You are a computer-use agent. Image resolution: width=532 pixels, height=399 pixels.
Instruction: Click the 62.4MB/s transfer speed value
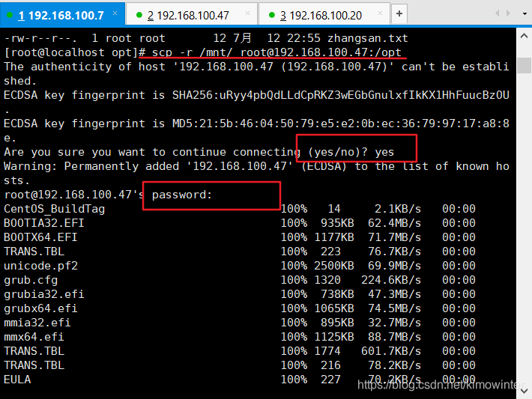point(394,223)
